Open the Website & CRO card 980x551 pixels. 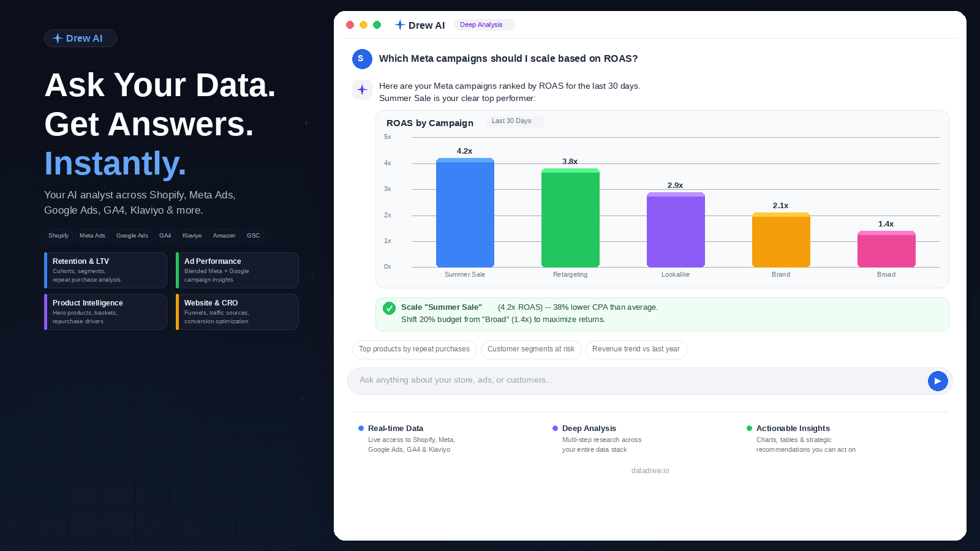pyautogui.click(x=237, y=312)
